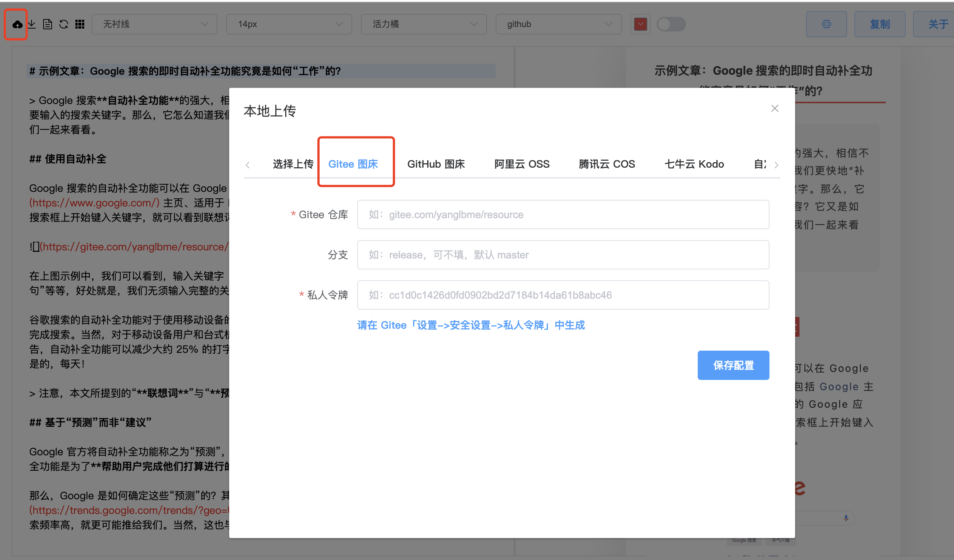Image resolution: width=954 pixels, height=560 pixels.
Task: Click the 保存配置 button
Action: point(733,365)
